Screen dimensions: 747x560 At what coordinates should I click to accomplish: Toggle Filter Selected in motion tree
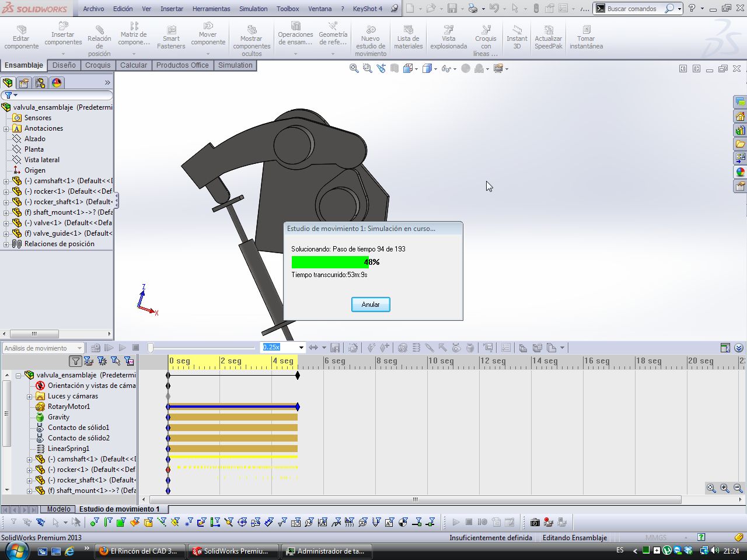click(x=116, y=361)
